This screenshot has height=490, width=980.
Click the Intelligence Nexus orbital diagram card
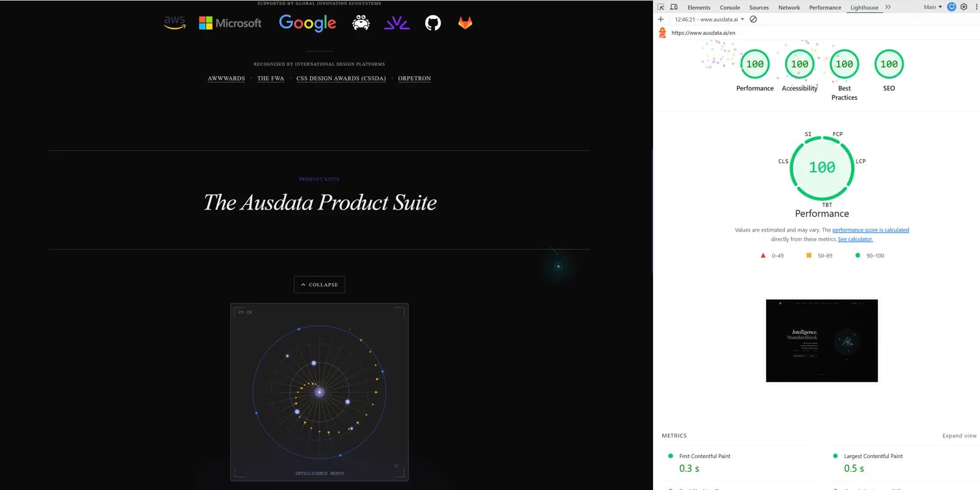click(x=319, y=392)
